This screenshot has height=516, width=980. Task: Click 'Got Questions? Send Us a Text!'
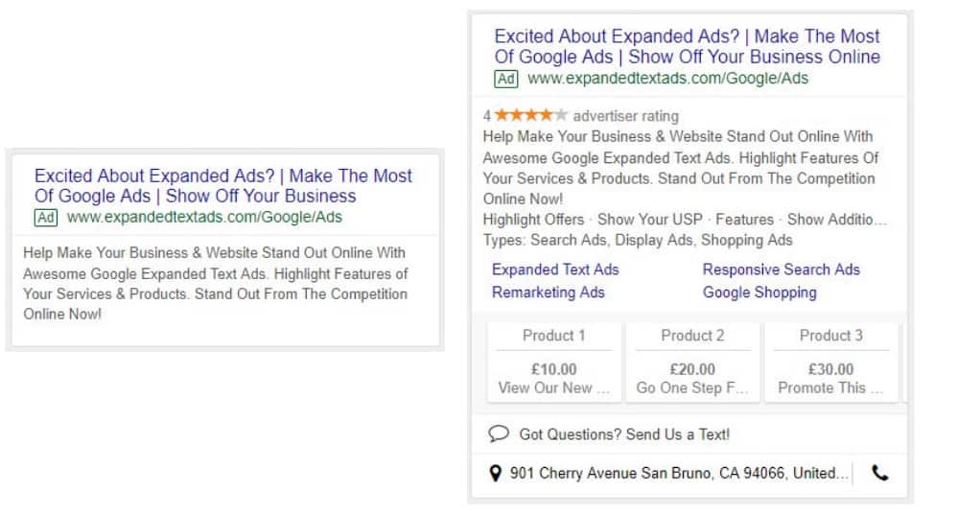coord(624,434)
